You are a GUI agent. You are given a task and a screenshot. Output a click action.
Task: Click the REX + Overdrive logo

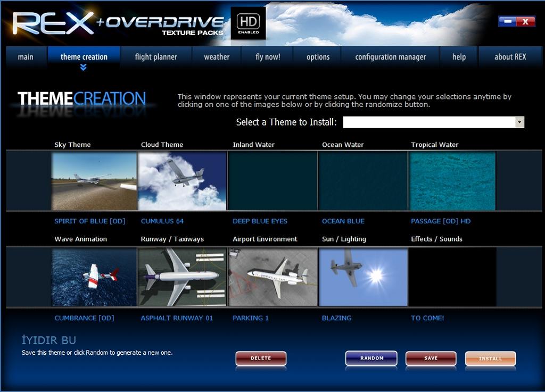(x=118, y=23)
